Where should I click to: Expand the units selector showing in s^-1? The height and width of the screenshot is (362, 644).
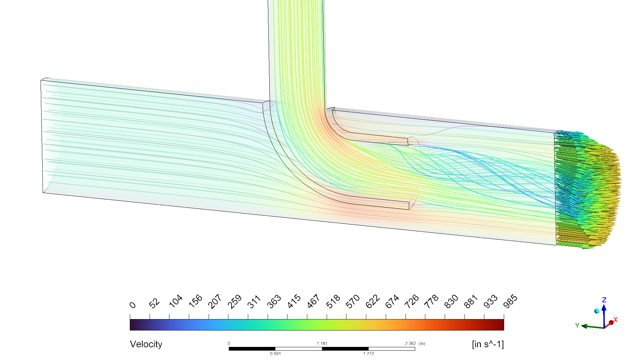coord(488,344)
